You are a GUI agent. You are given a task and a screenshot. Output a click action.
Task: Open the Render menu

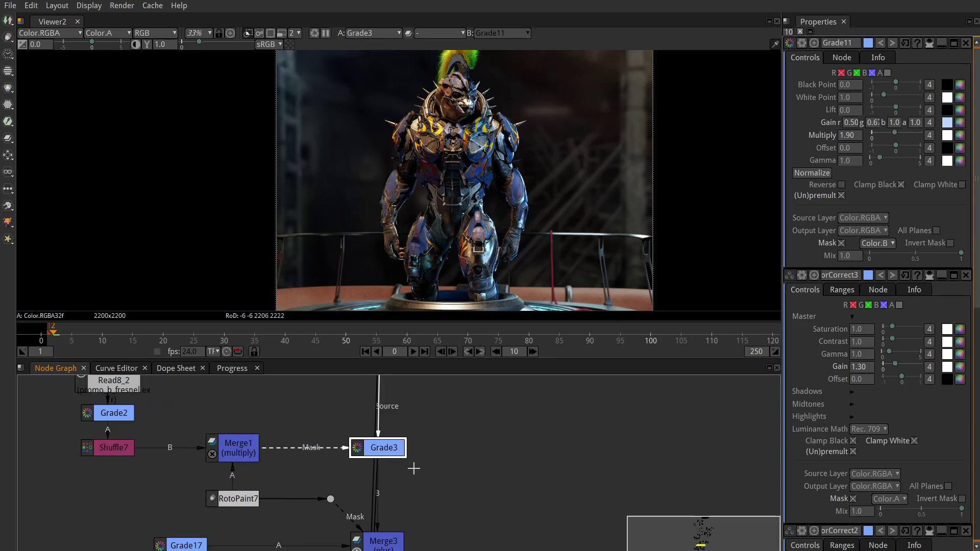click(122, 6)
